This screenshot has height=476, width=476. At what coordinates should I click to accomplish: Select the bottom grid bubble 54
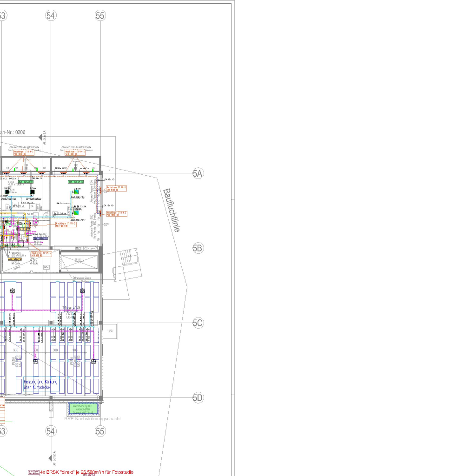pos(51,431)
